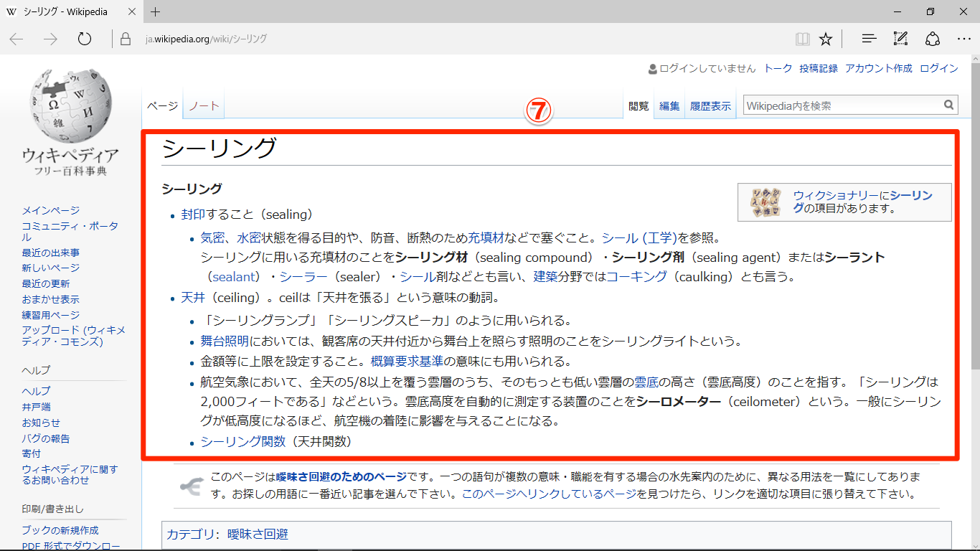Open 曖昧さ回避のためのページ link
980x551 pixels.
341,476
